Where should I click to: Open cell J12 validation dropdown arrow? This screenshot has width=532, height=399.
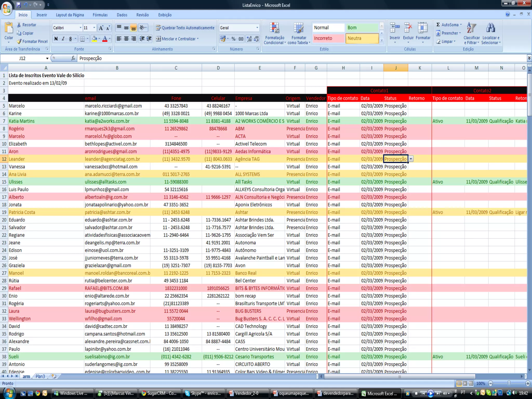click(411, 159)
